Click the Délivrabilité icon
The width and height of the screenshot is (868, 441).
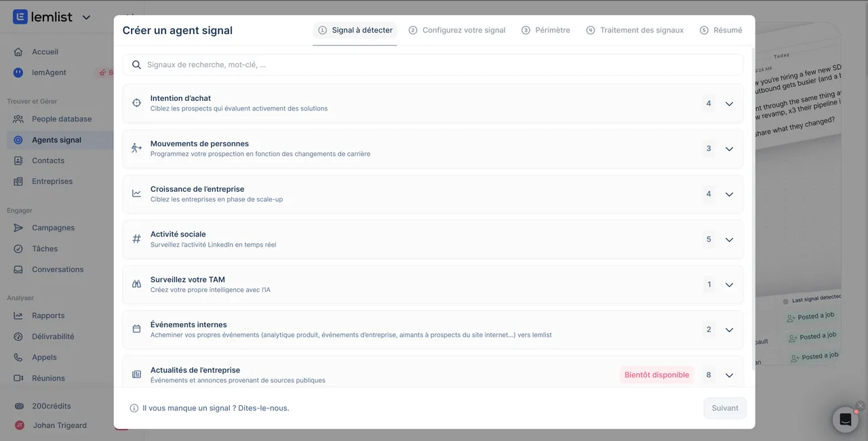click(x=18, y=336)
